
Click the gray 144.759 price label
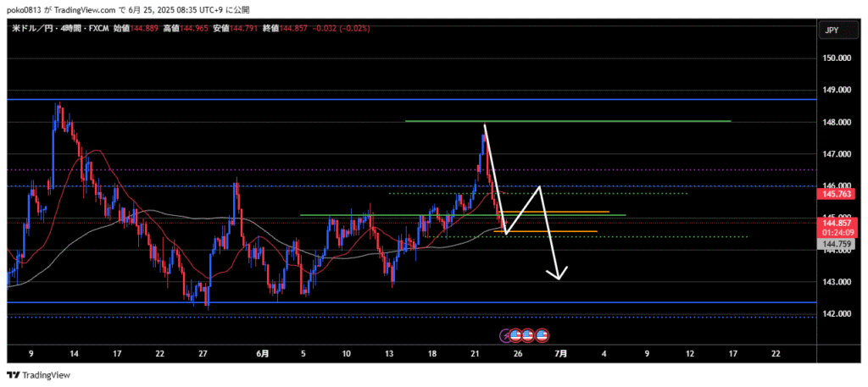(x=837, y=244)
